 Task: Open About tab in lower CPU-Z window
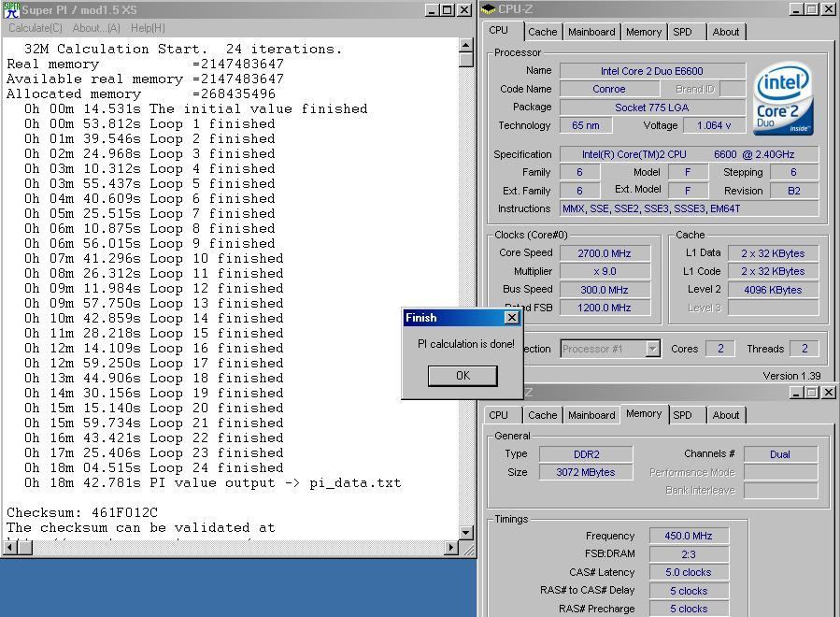tap(726, 415)
